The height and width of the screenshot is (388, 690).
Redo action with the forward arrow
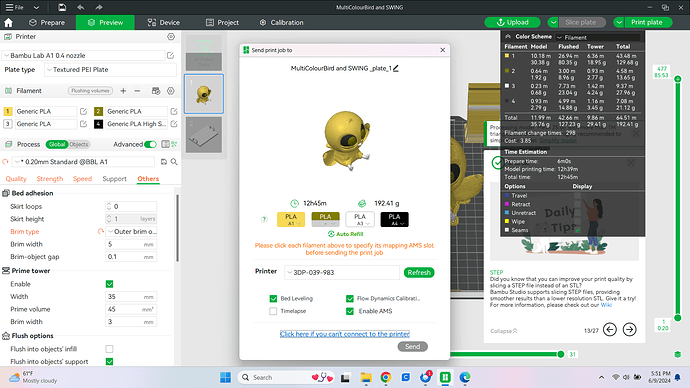(x=99, y=7)
